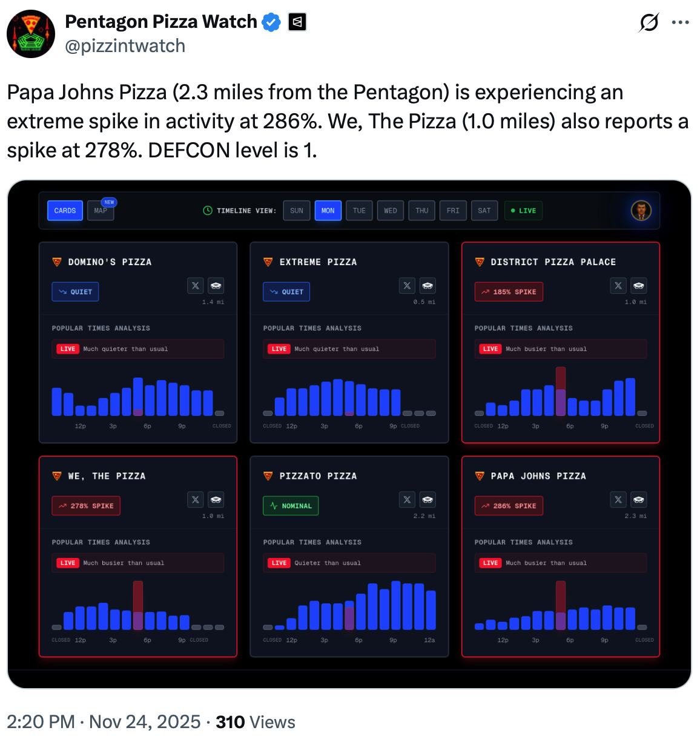This screenshot has height=742, width=700.
Task: Click the Grok icon on the tweet
Action: point(649,23)
